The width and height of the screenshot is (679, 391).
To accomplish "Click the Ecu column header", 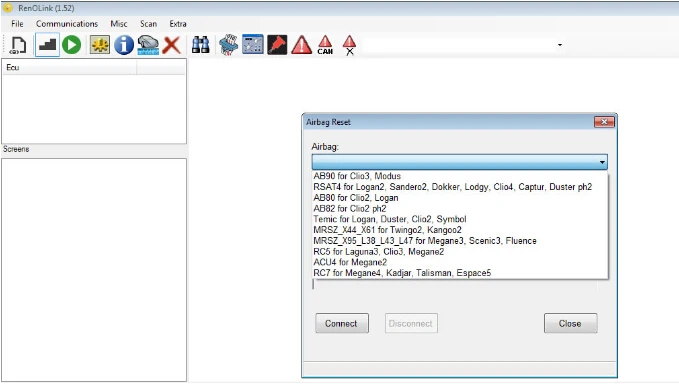I will click(x=70, y=68).
